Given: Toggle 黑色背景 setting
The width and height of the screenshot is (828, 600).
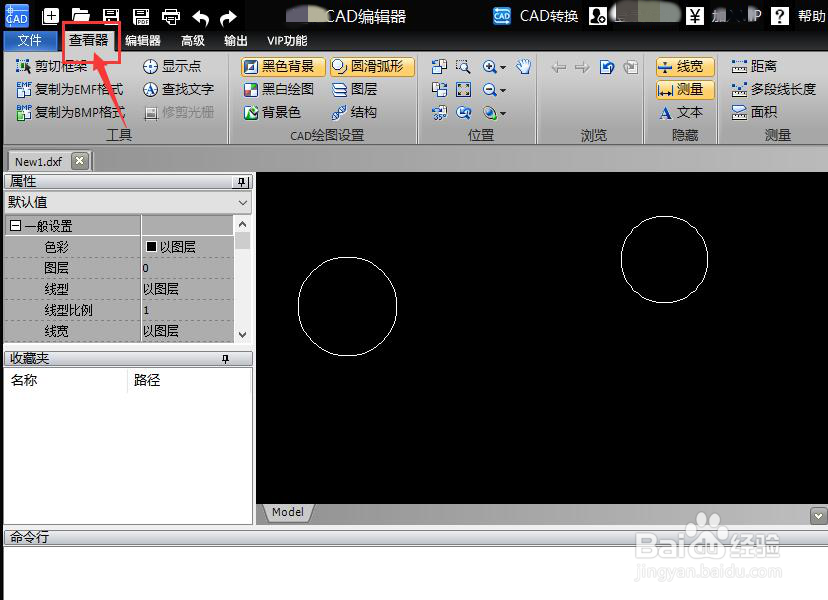Looking at the screenshot, I should pos(284,67).
